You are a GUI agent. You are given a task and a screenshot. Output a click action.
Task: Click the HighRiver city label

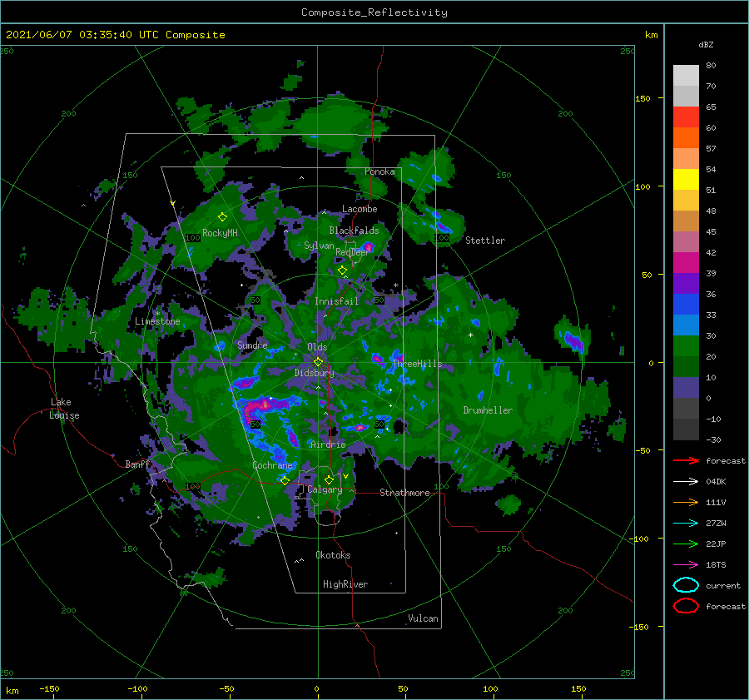pos(345,584)
